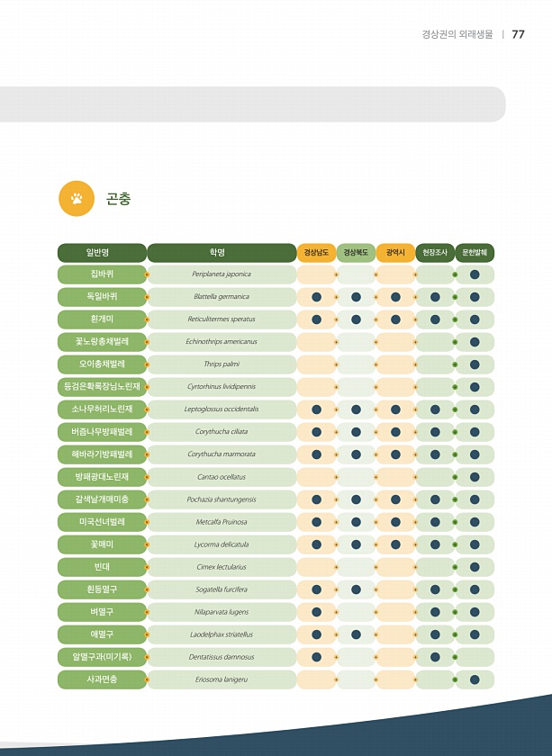The height and width of the screenshot is (756, 552).
Task: Click 벼멸구 dot in 경상남도 column
Action: [x=316, y=612]
